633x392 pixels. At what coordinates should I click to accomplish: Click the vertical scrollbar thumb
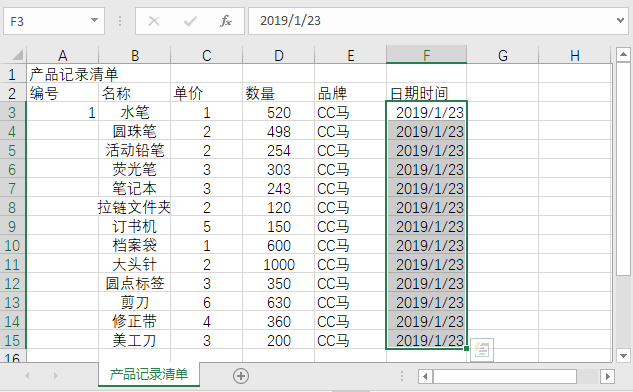click(623, 169)
